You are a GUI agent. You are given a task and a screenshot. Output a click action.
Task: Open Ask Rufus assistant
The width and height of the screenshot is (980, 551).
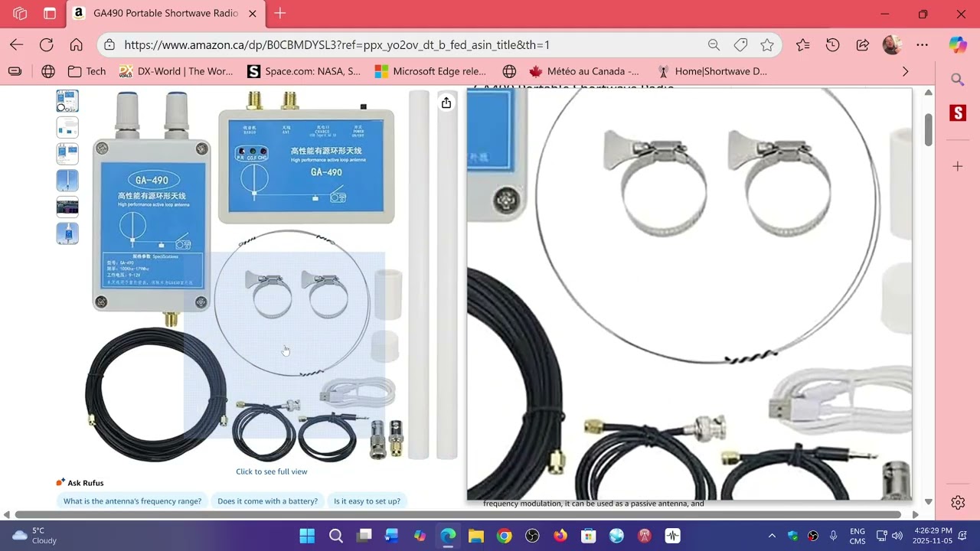point(80,483)
